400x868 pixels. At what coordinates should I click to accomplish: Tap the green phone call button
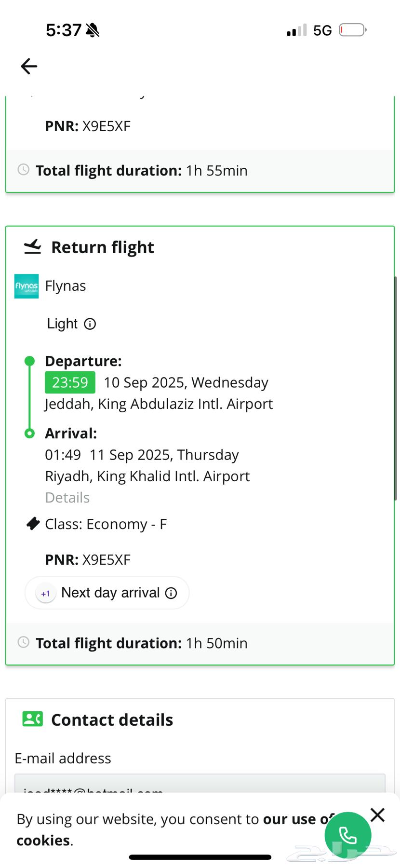347,835
